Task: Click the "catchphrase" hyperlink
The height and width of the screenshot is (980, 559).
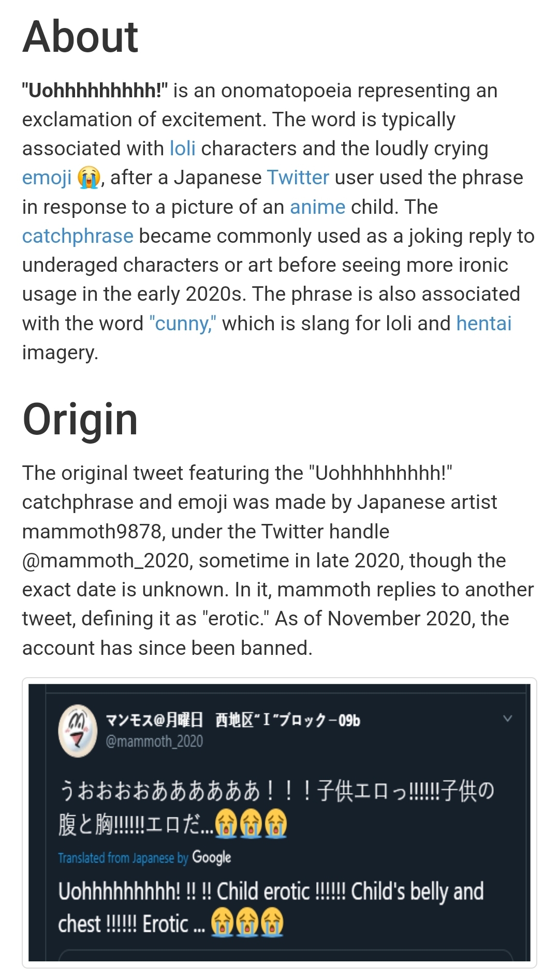Action: point(78,236)
